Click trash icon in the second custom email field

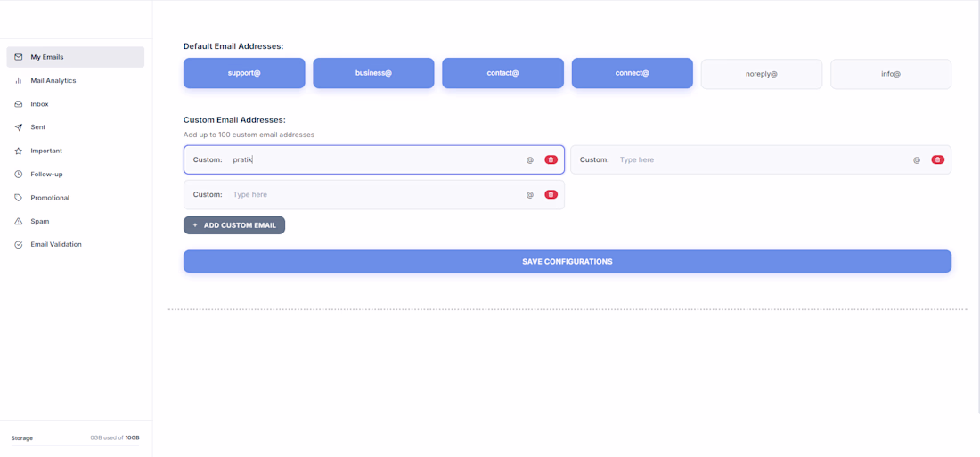[x=937, y=160]
